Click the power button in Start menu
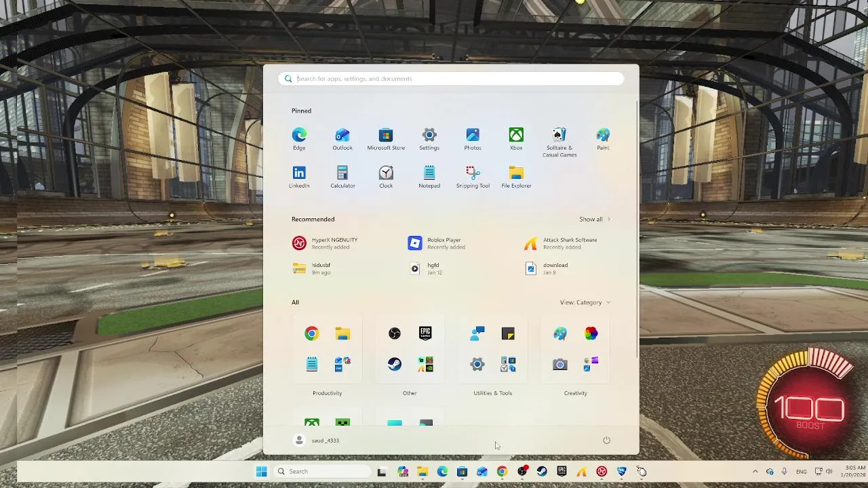 (606, 441)
